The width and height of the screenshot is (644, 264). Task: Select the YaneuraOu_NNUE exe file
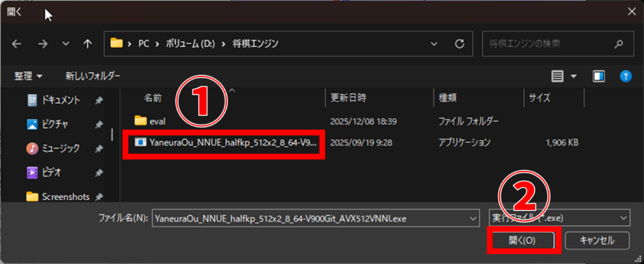[x=226, y=142]
